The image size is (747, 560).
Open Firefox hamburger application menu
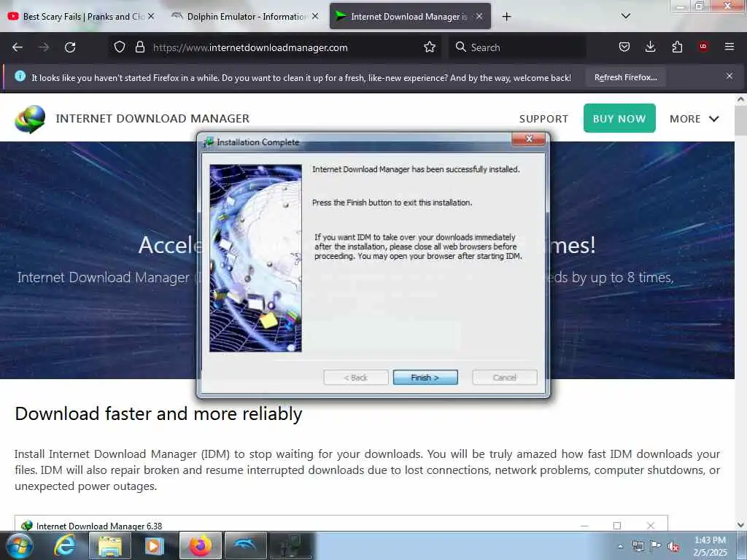click(x=729, y=47)
